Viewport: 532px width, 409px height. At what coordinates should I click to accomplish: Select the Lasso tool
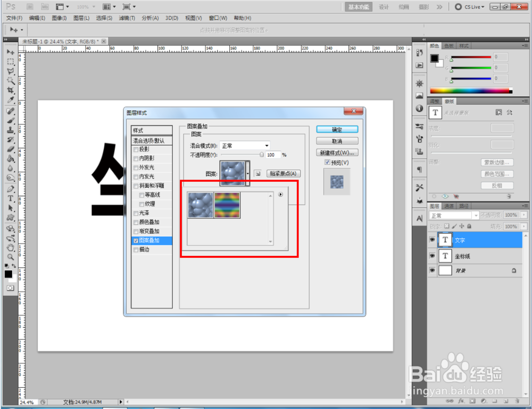click(x=10, y=71)
